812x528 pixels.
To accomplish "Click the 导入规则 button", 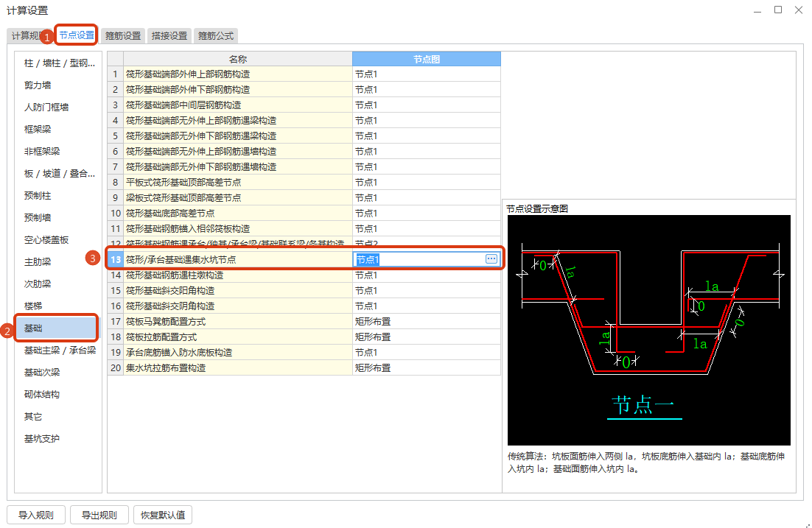I will tap(36, 515).
